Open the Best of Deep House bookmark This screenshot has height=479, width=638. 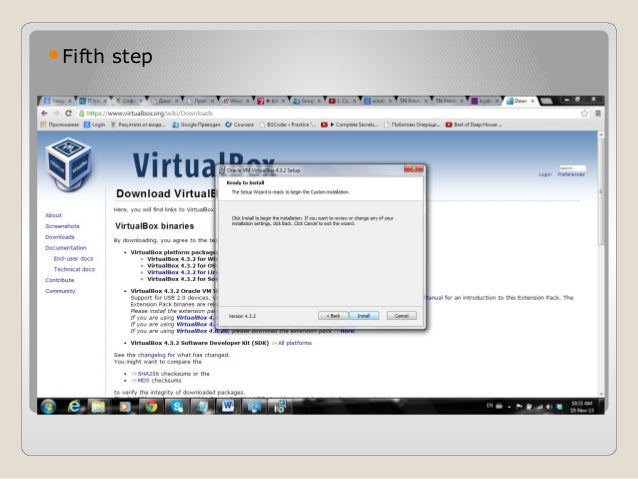tap(473, 125)
